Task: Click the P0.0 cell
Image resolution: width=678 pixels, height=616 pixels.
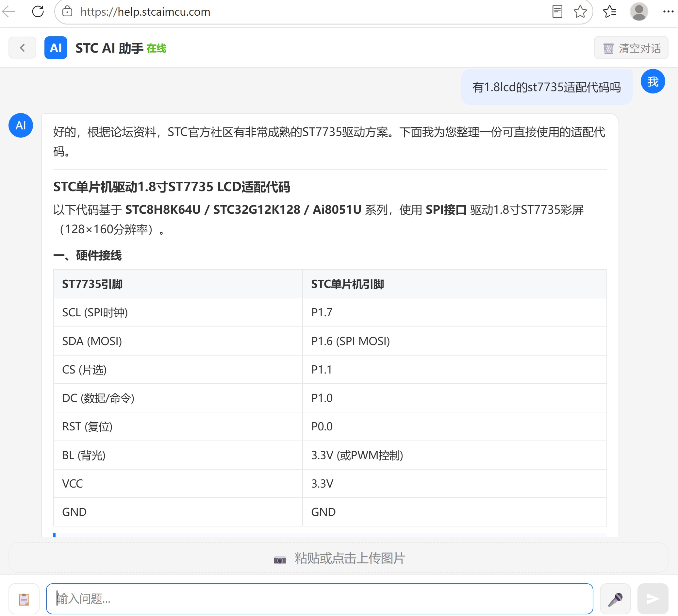Action: pos(455,426)
